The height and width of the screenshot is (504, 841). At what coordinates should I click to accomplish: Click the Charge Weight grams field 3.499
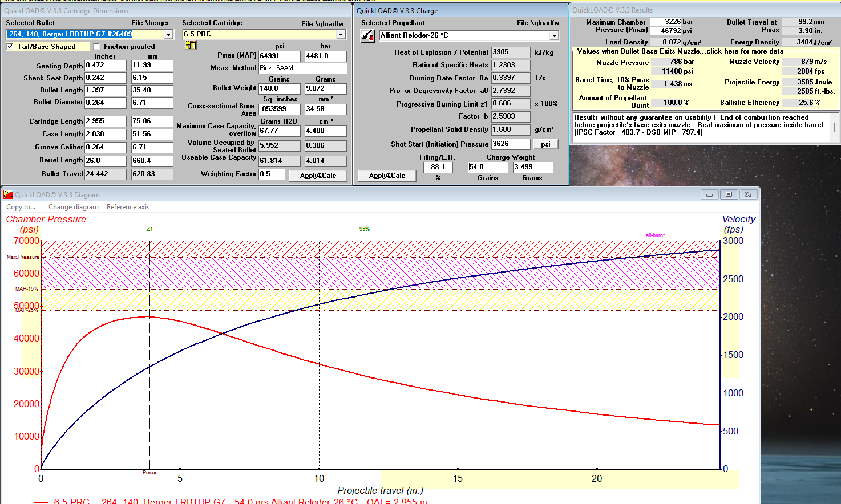click(533, 167)
